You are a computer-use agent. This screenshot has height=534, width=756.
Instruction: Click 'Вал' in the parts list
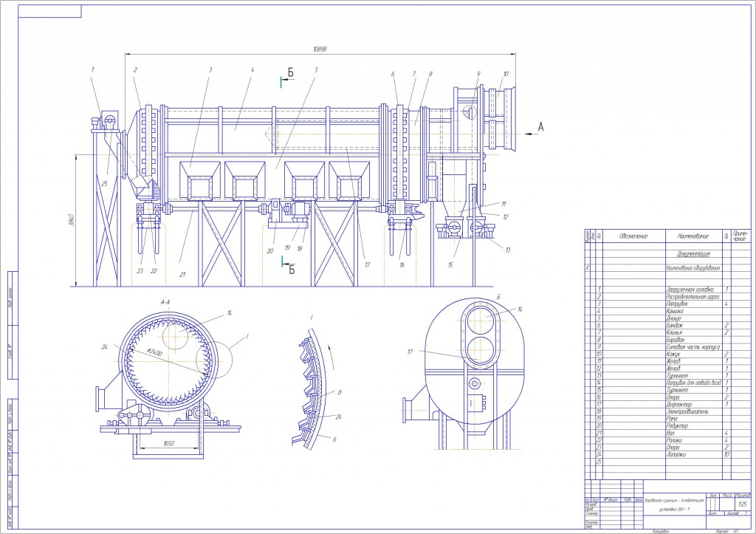tap(670, 433)
